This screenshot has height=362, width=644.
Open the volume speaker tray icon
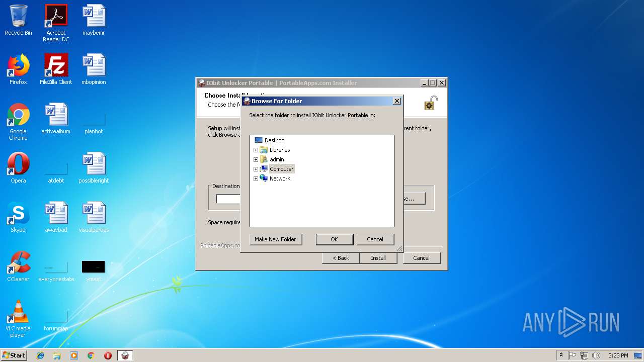click(596, 355)
